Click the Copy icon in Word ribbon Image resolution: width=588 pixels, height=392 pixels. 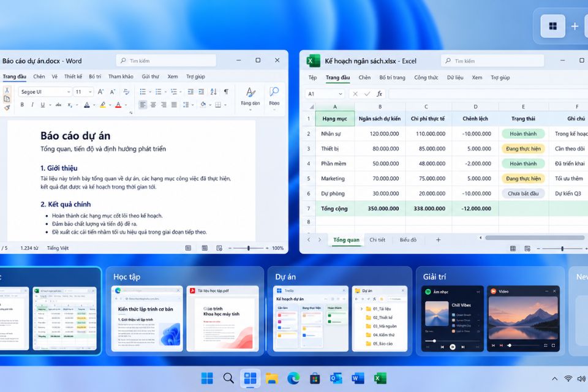pos(7,99)
